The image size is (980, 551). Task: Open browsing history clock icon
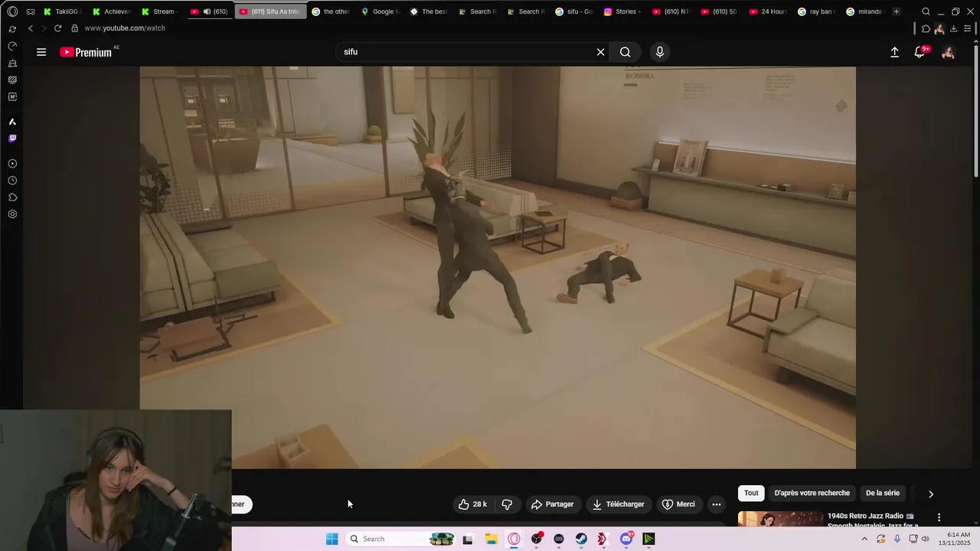[x=12, y=181]
